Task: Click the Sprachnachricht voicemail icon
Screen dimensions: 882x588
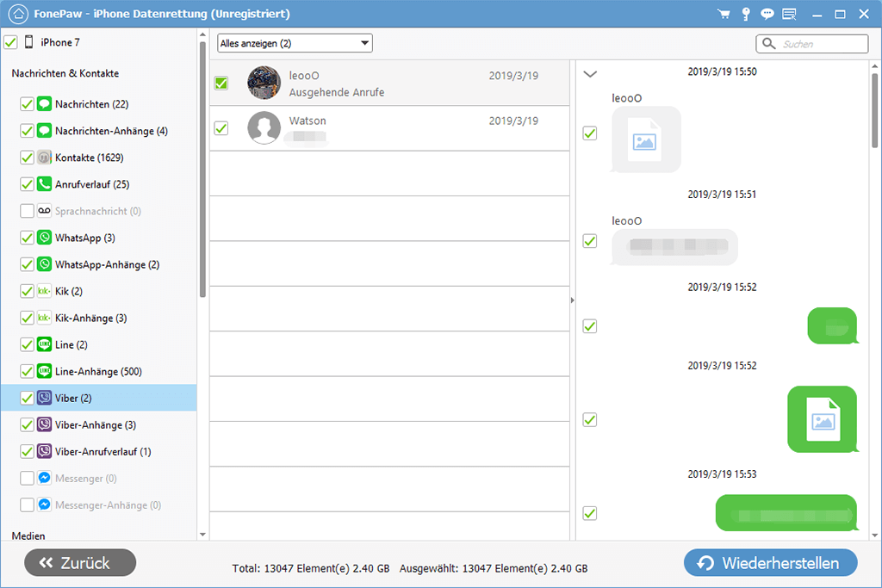Action: (45, 211)
